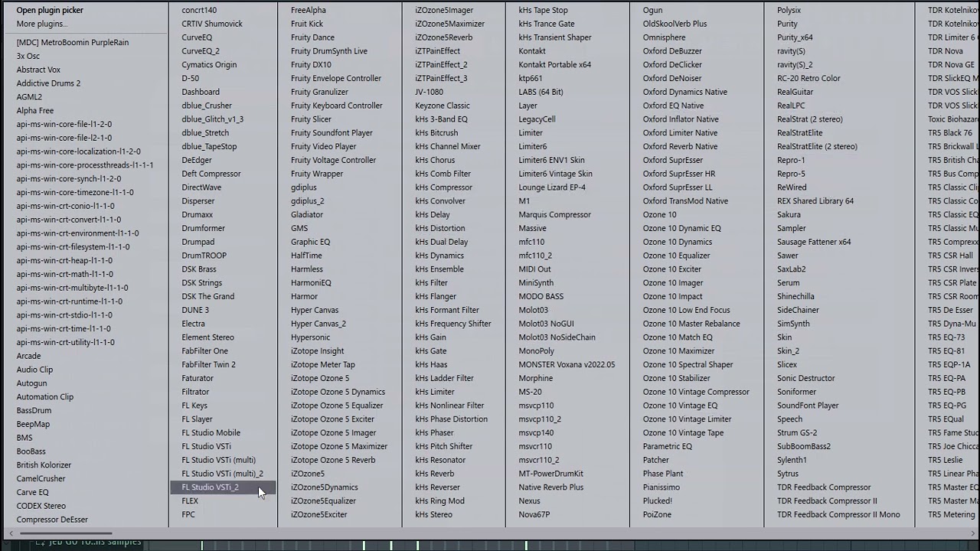Select Hypersonic plugin
Image resolution: width=980 pixels, height=551 pixels.
[x=311, y=337]
